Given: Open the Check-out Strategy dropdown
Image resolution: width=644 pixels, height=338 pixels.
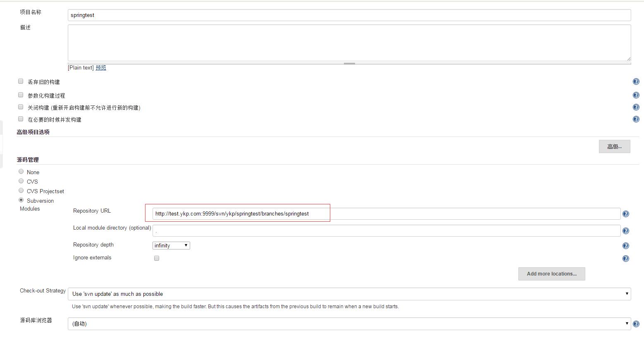Looking at the screenshot, I should pos(349,294).
